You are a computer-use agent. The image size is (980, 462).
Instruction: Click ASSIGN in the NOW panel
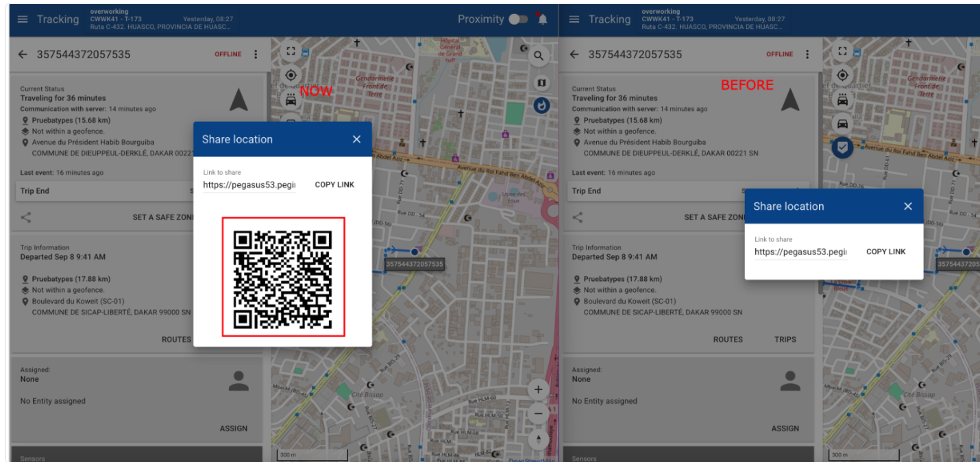(233, 428)
